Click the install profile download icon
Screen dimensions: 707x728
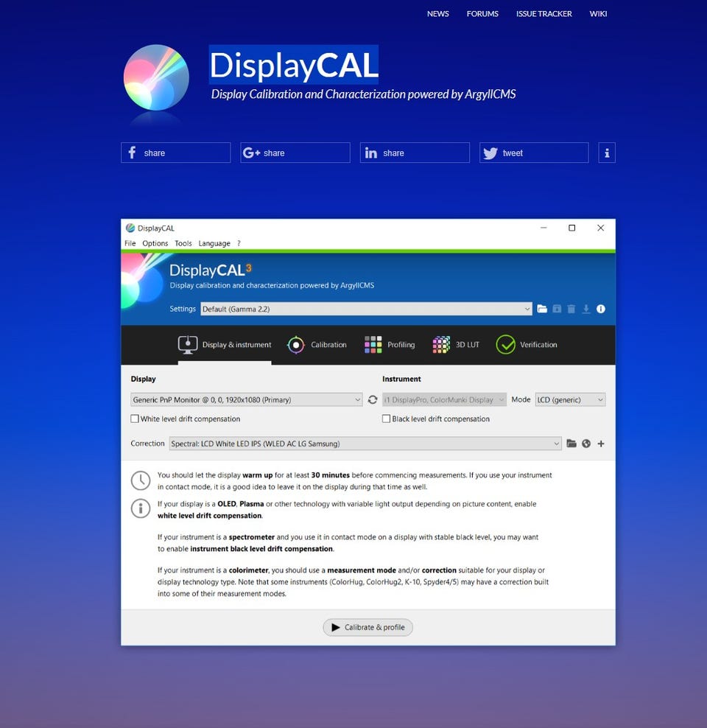pos(586,309)
